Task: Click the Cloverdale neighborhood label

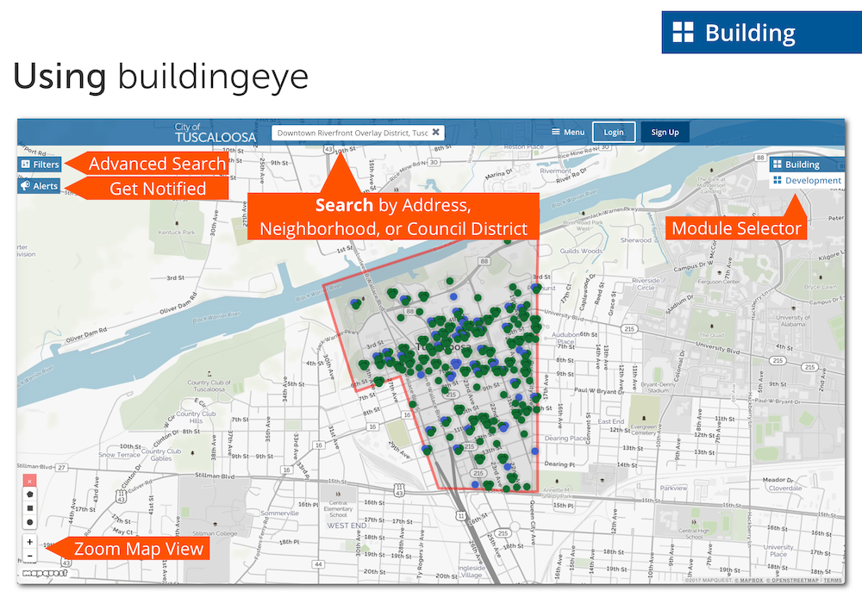Action: [x=785, y=488]
